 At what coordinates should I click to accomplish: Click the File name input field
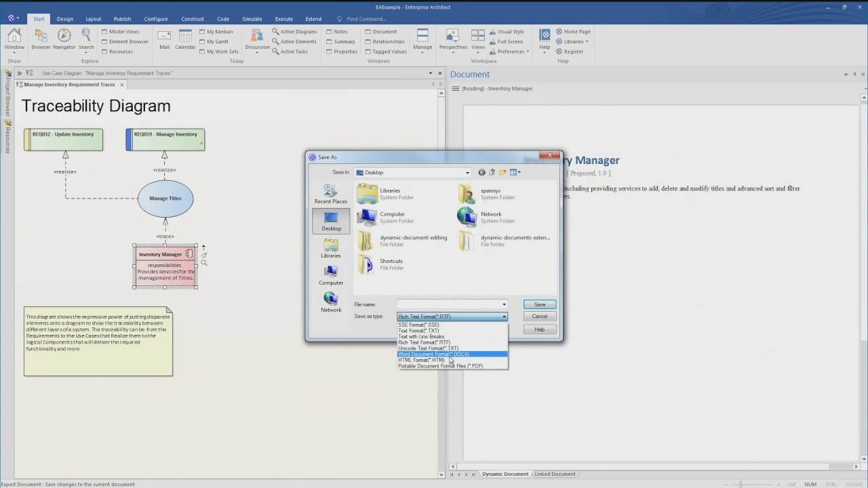(449, 304)
